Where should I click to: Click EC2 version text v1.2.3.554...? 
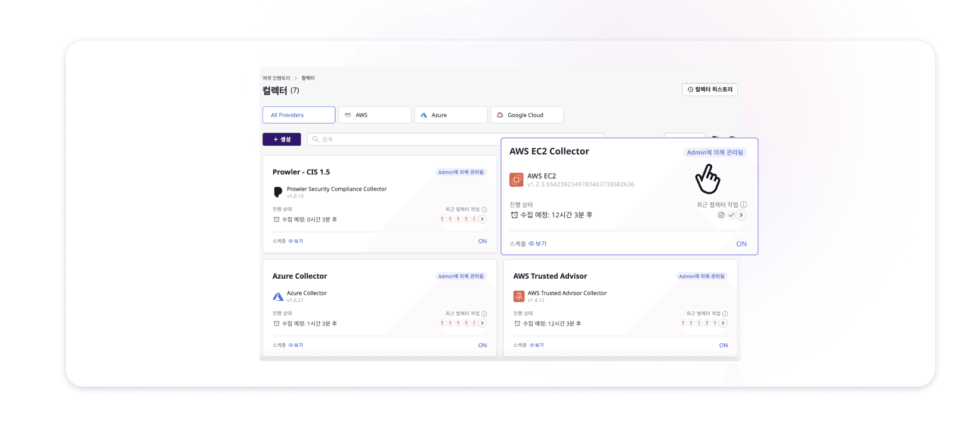pyautogui.click(x=581, y=184)
